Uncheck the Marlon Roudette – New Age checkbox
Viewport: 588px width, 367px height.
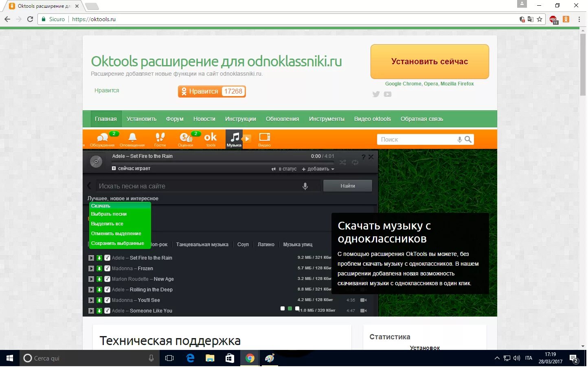pyautogui.click(x=108, y=280)
